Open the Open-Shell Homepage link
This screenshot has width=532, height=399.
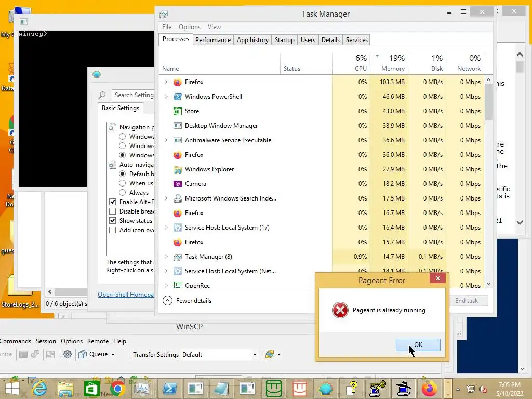click(126, 295)
